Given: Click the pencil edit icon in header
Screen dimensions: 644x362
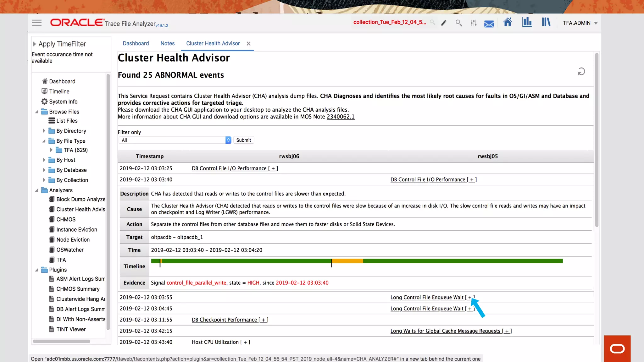Looking at the screenshot, I should [444, 23].
